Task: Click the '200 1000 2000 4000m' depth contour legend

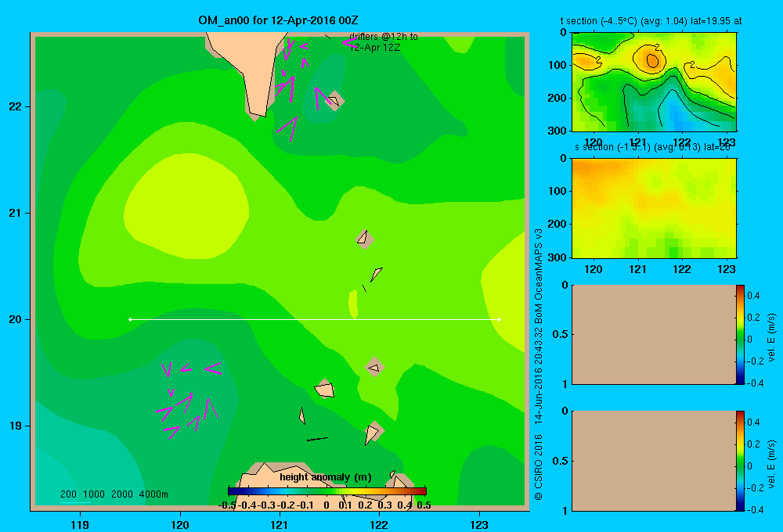Action: tap(114, 494)
